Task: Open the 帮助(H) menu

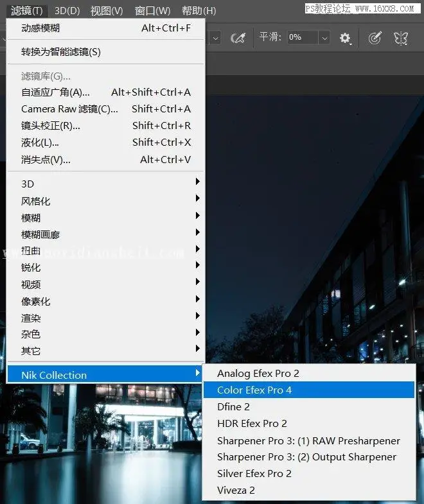Action: coord(199,11)
